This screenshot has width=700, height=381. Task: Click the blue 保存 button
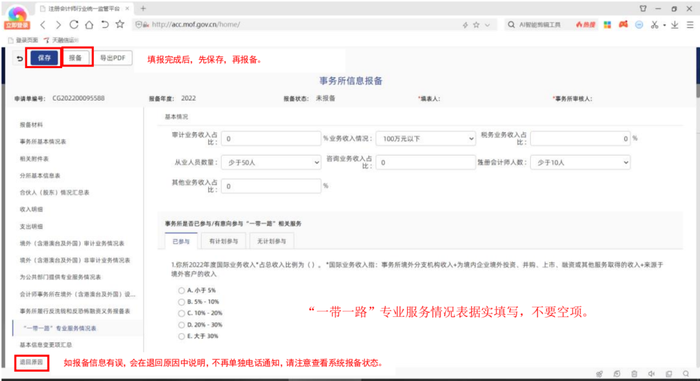pyautogui.click(x=44, y=58)
